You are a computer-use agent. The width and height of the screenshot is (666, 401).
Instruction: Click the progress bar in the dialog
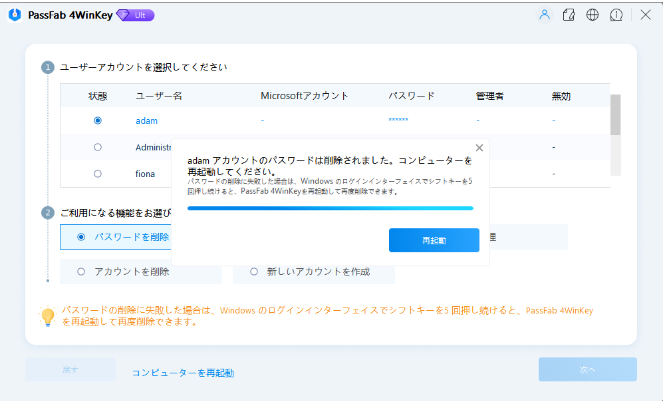click(x=330, y=208)
